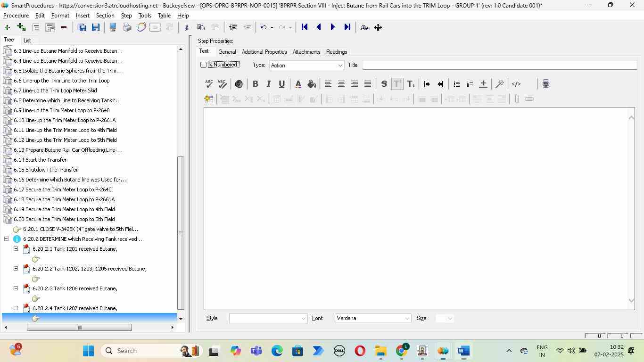Click the Copy icon in toolbar
The height and width of the screenshot is (362, 644).
coord(201,27)
